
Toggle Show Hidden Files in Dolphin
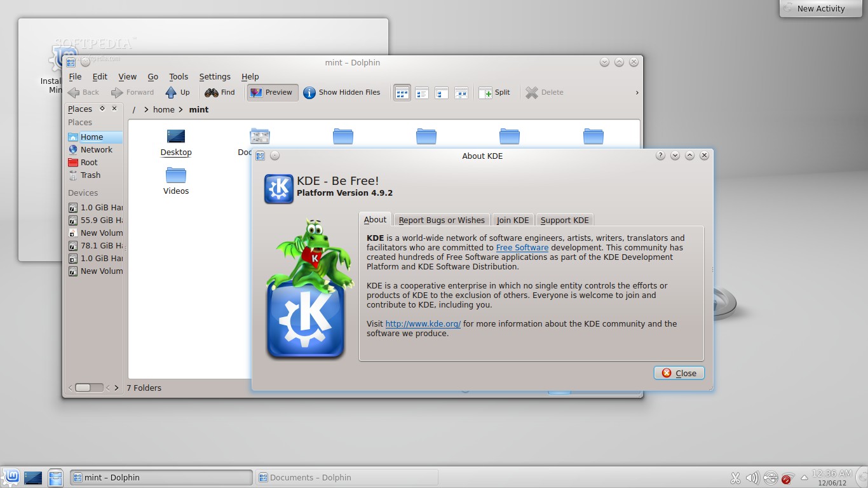tap(342, 92)
